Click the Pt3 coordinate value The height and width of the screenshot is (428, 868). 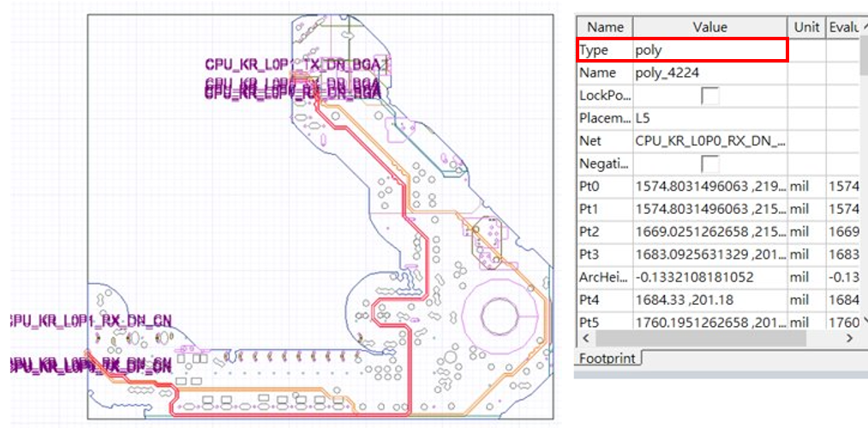[710, 255]
